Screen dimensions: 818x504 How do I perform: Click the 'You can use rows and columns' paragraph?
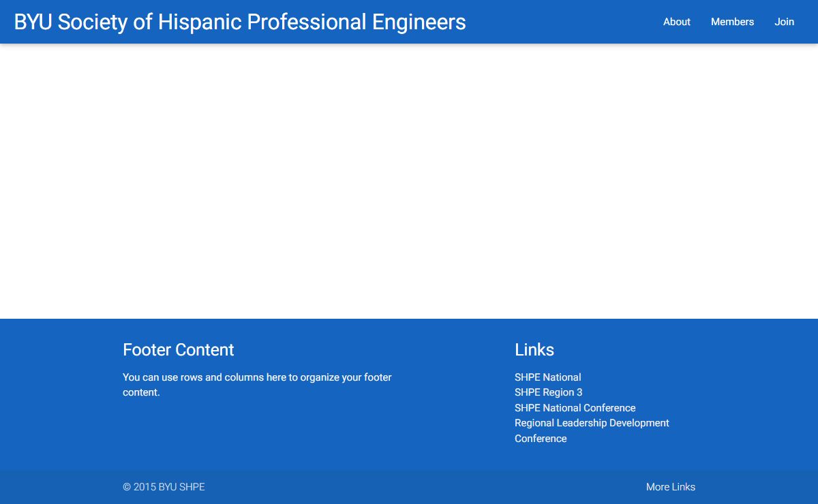coord(257,385)
